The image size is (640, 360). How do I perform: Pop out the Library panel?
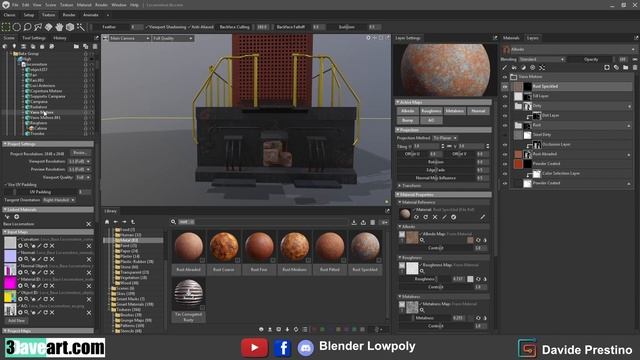pyautogui.click(x=387, y=211)
